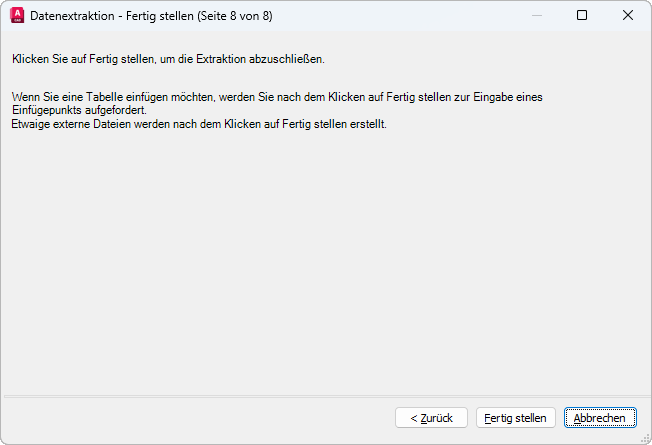
Task: Minimize the Datenextraktion dialog window
Action: [536, 15]
